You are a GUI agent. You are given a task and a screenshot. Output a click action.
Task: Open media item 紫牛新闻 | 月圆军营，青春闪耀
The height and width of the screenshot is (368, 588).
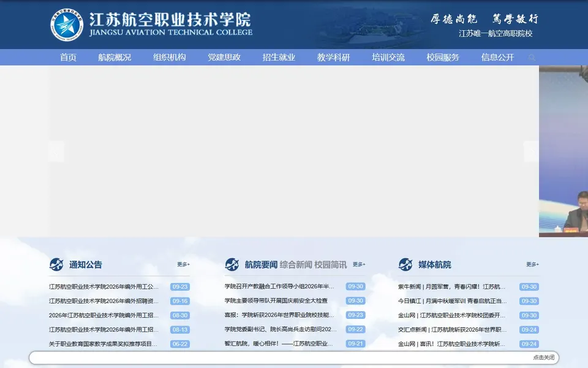pos(452,286)
